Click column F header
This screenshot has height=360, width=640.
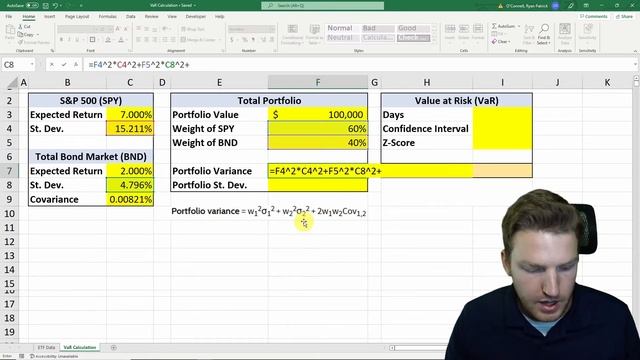[318, 82]
